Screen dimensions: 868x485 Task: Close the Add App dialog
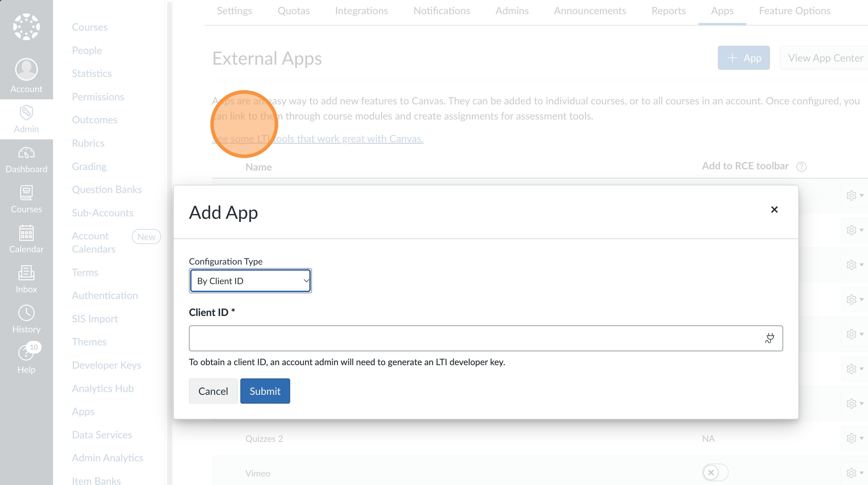[x=774, y=209]
